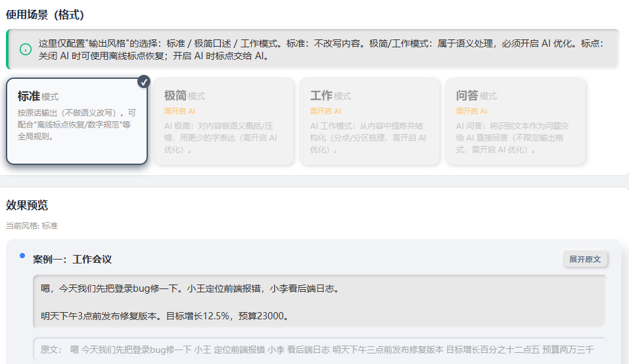Click the 需开启 AI label under 问答
This screenshot has height=364, width=629.
tap(471, 111)
